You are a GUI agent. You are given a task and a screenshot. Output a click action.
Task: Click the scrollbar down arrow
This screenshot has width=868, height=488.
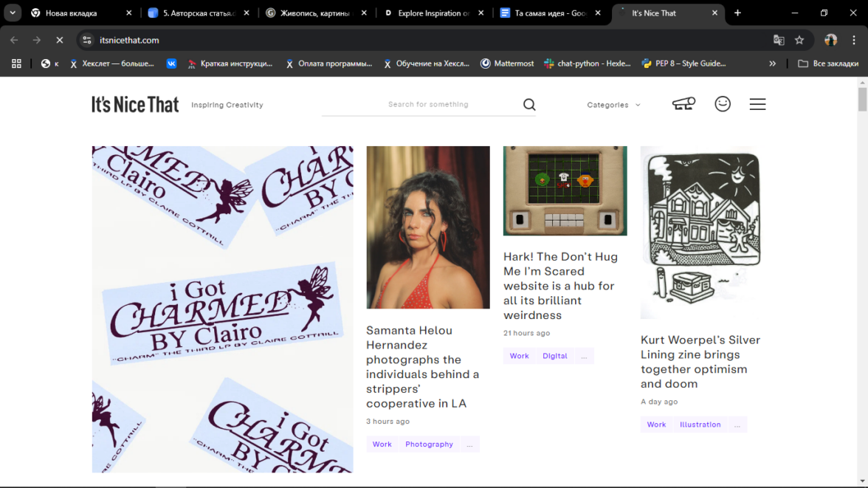coord(862,482)
